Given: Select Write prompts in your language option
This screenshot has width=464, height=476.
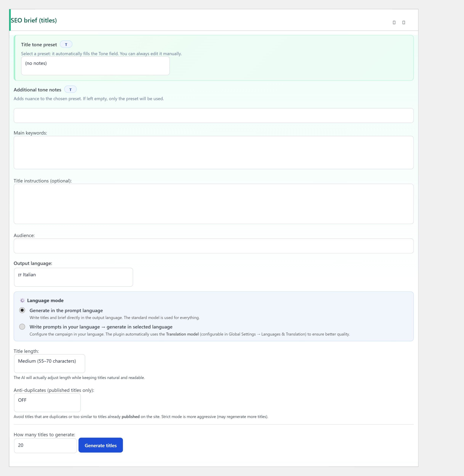Looking at the screenshot, I should point(22,327).
